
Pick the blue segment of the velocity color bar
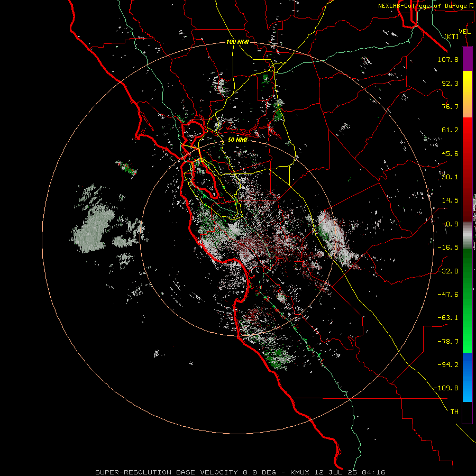tap(467, 377)
